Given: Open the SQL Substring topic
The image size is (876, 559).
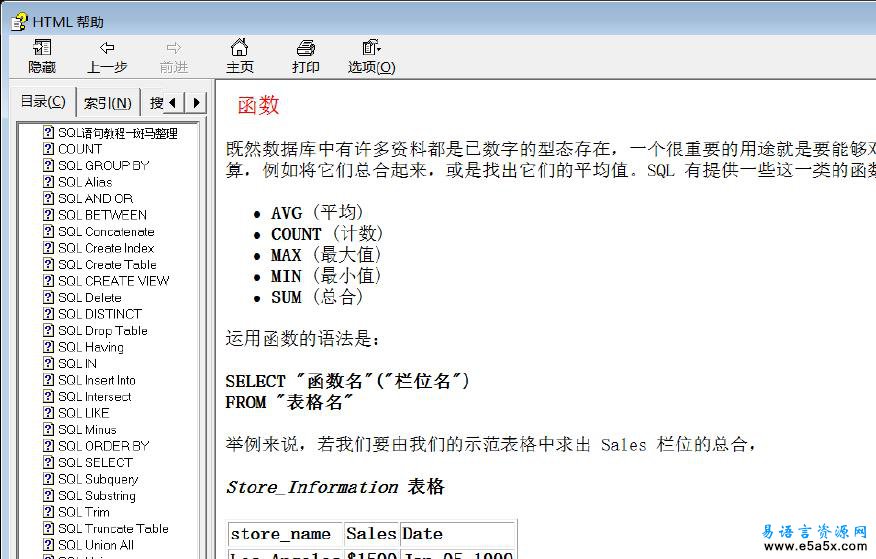Looking at the screenshot, I should 97,495.
